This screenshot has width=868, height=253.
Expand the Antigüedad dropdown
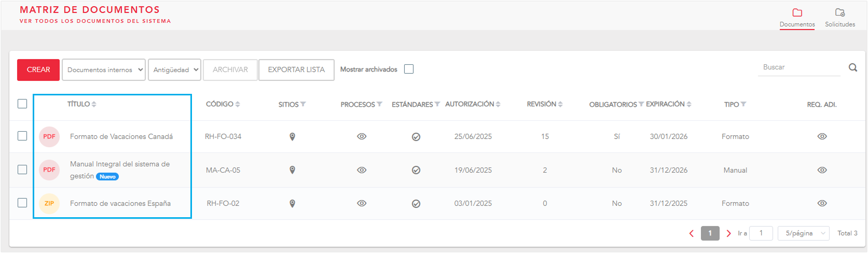pyautogui.click(x=174, y=70)
